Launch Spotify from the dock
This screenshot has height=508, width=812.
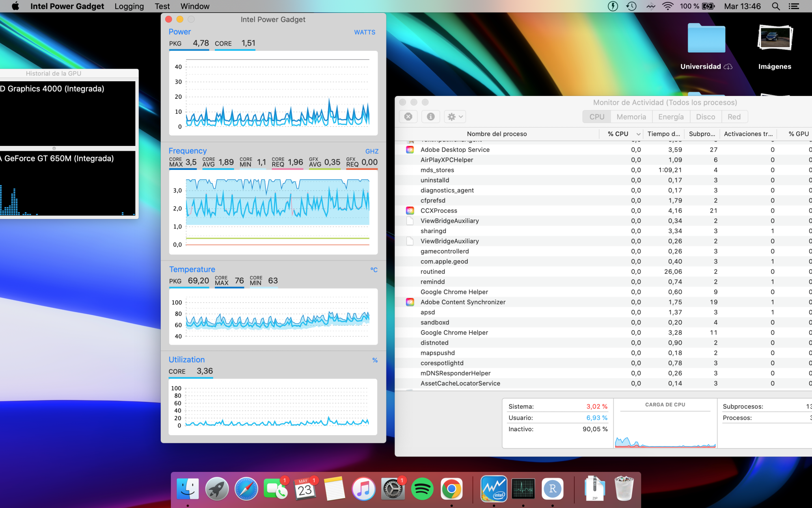422,488
